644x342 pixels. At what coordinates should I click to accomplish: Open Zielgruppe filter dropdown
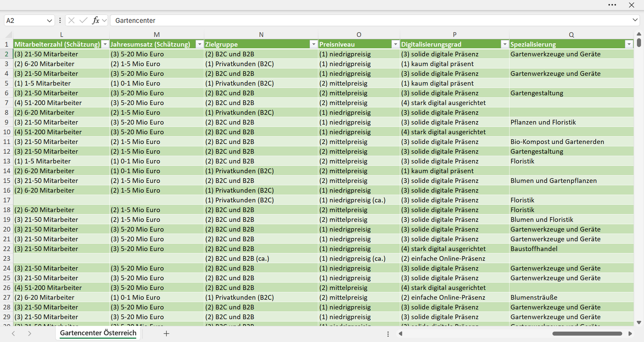coord(314,44)
